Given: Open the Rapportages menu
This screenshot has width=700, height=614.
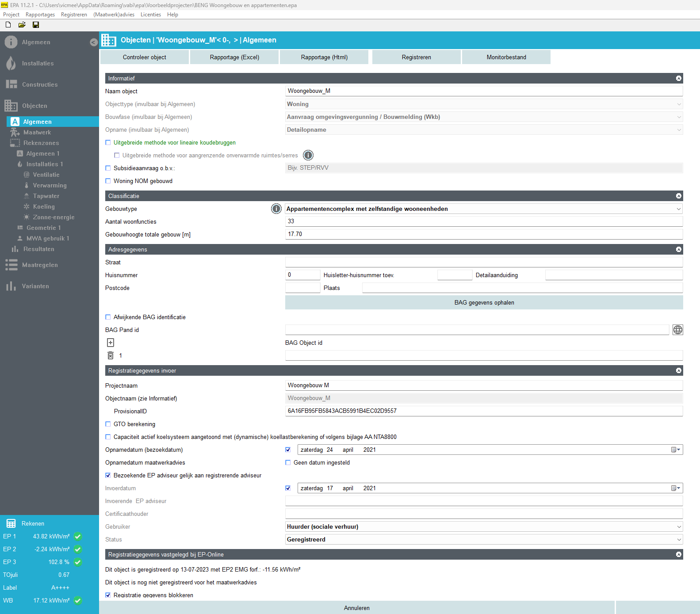Looking at the screenshot, I should coord(40,15).
